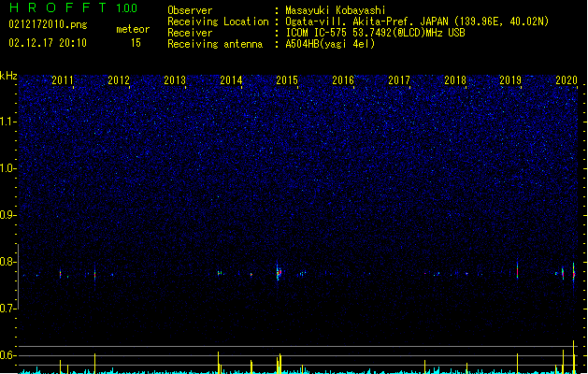Click the strong meteor echo near 2015
588x374 pixels.
(x=279, y=272)
